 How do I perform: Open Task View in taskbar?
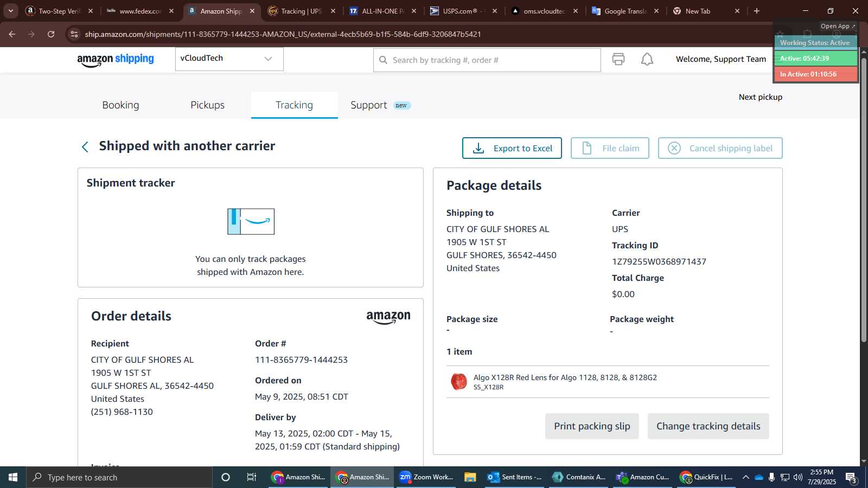coord(252,477)
